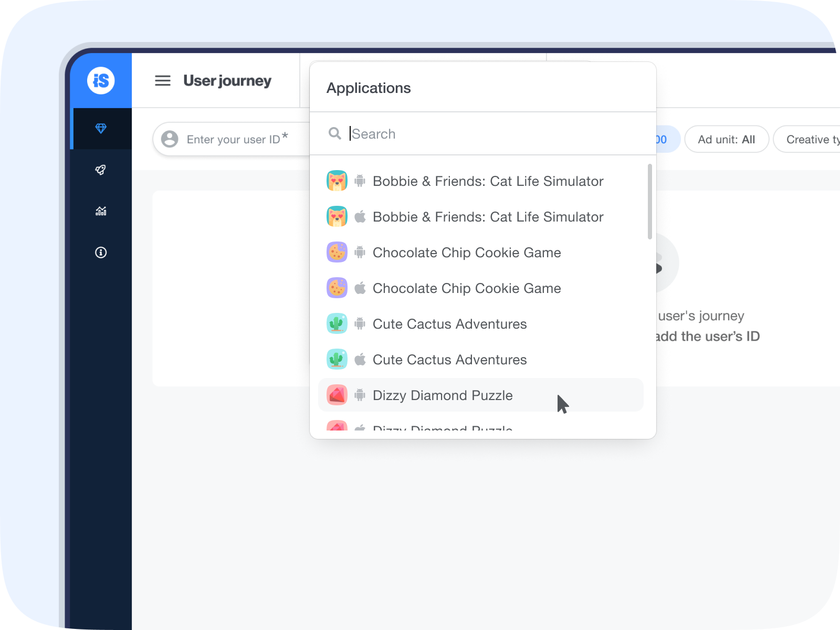Click diamond icon of Android Dizzy Diamond
The width and height of the screenshot is (840, 630).
337,395
